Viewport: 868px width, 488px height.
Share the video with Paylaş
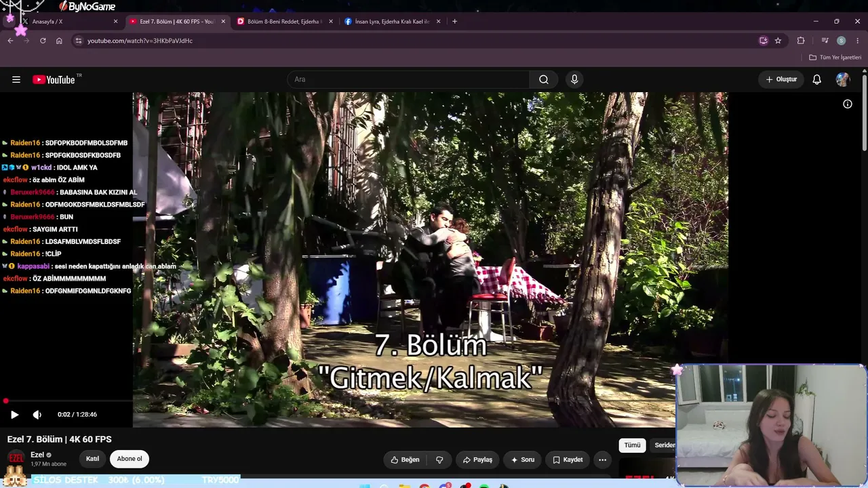(477, 460)
